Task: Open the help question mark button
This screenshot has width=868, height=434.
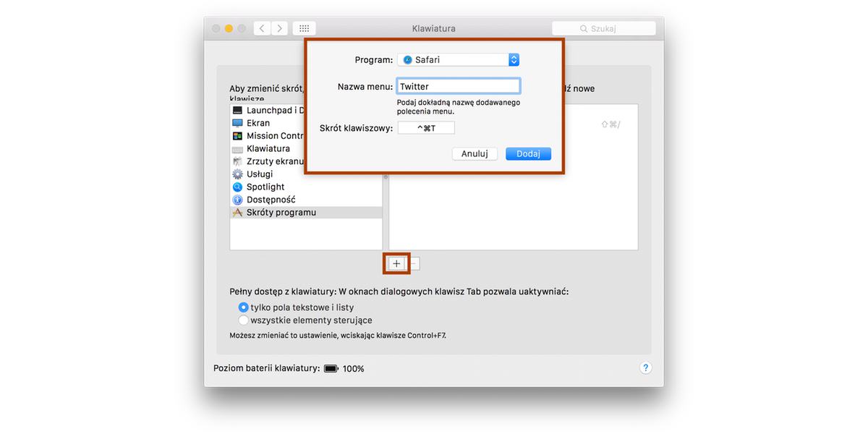Action: click(x=646, y=368)
